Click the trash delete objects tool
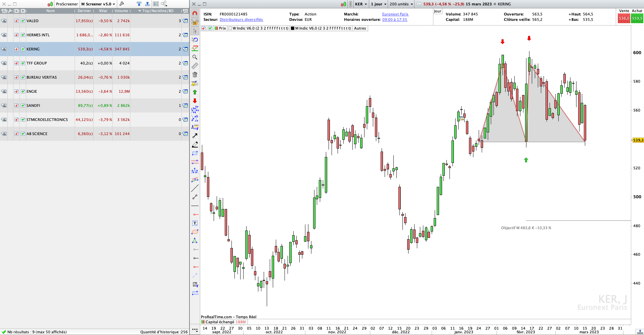 pyautogui.click(x=195, y=75)
